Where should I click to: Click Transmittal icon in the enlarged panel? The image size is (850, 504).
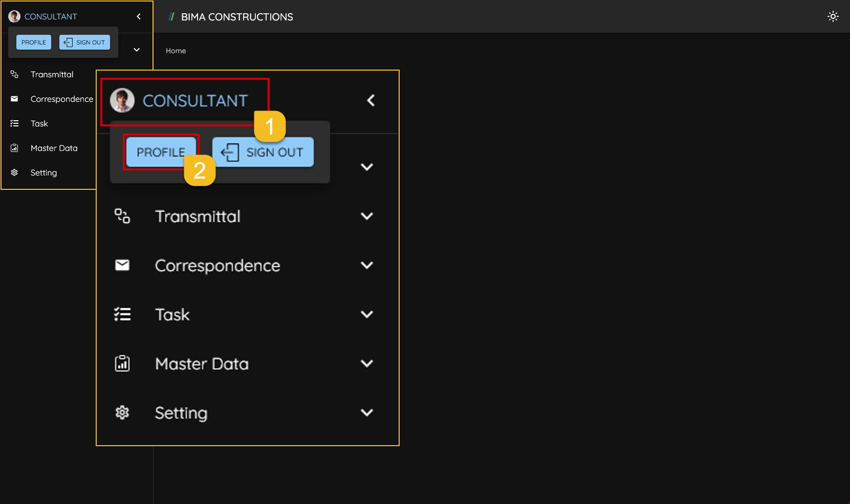pos(122,216)
